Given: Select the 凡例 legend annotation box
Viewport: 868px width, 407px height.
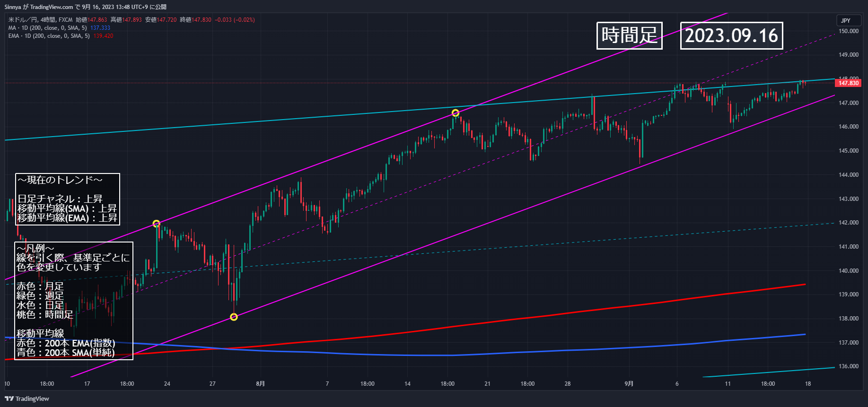Looking at the screenshot, I should 74,301.
